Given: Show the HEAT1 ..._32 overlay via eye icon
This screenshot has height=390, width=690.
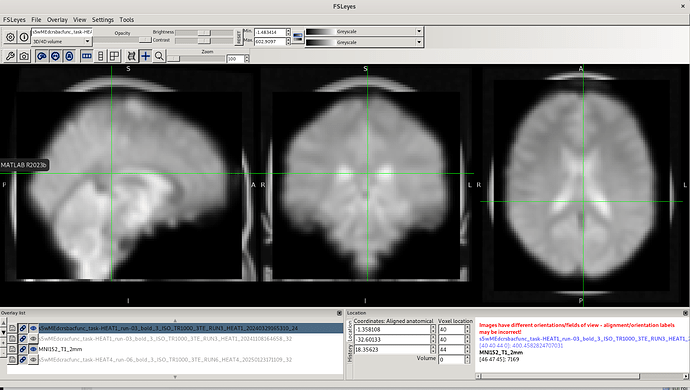Looking at the screenshot, I should pos(33,338).
